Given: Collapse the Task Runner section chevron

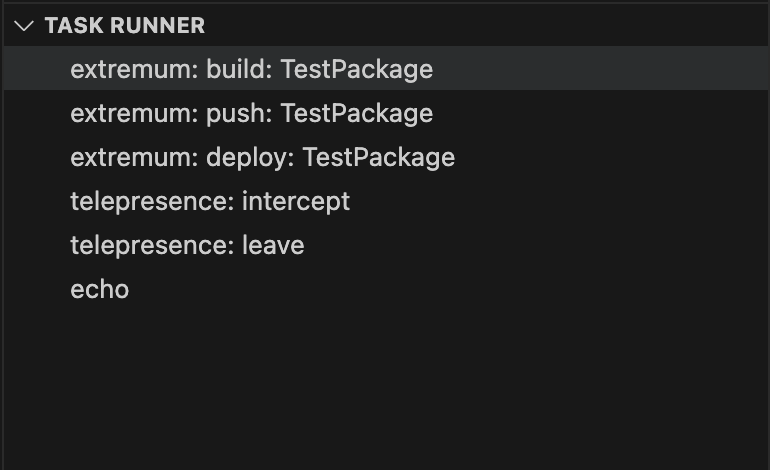Looking at the screenshot, I should coord(24,26).
